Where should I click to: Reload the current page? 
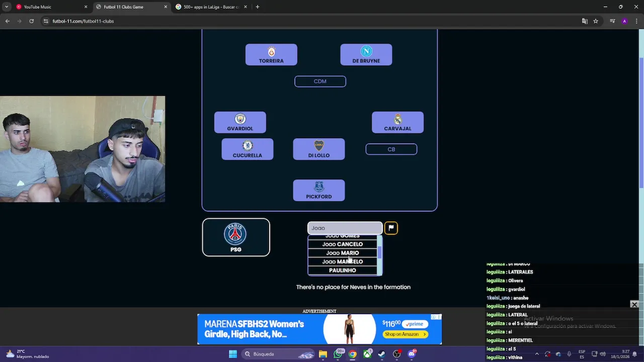(31, 21)
